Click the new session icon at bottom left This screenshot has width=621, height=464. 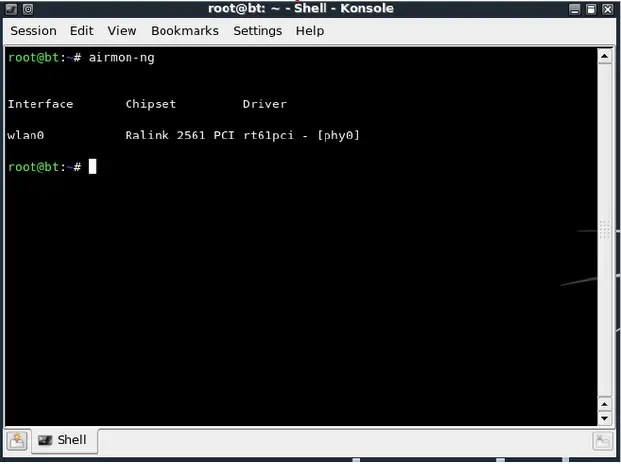tap(17, 441)
